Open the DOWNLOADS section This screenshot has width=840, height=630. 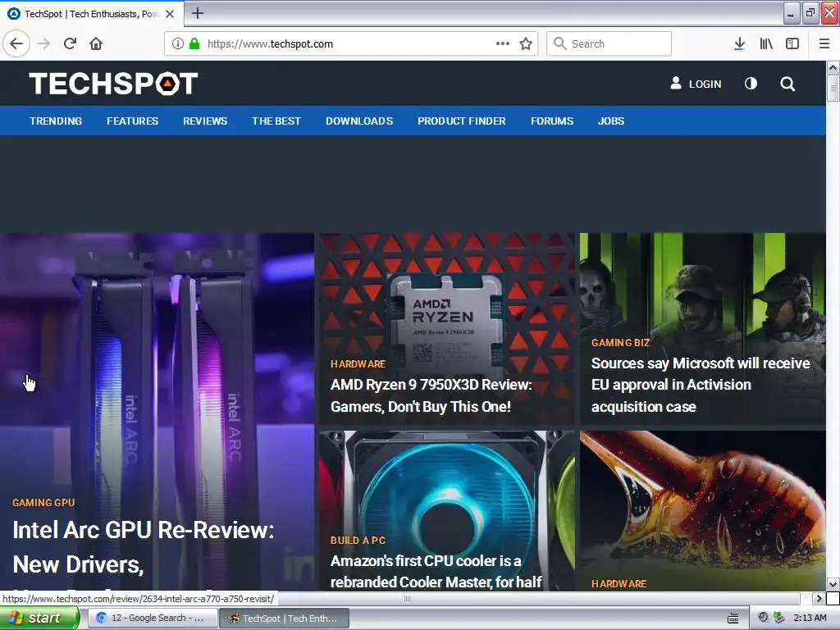tap(359, 121)
